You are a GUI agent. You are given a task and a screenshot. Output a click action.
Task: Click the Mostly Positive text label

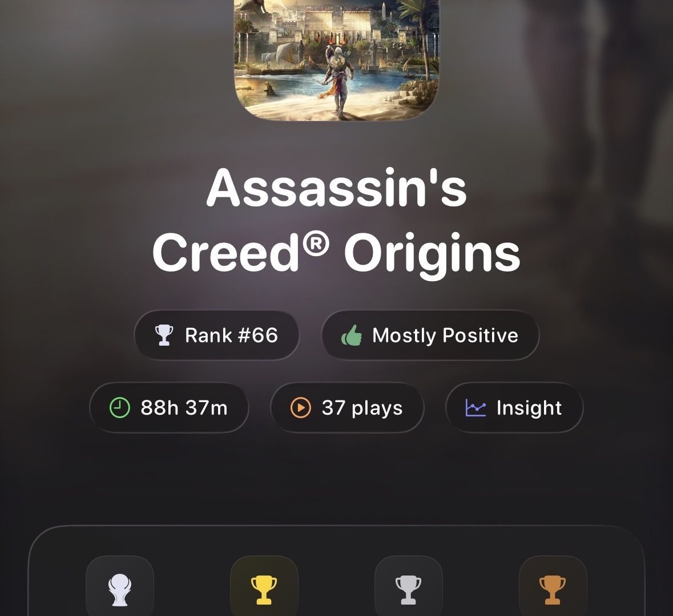pos(445,335)
